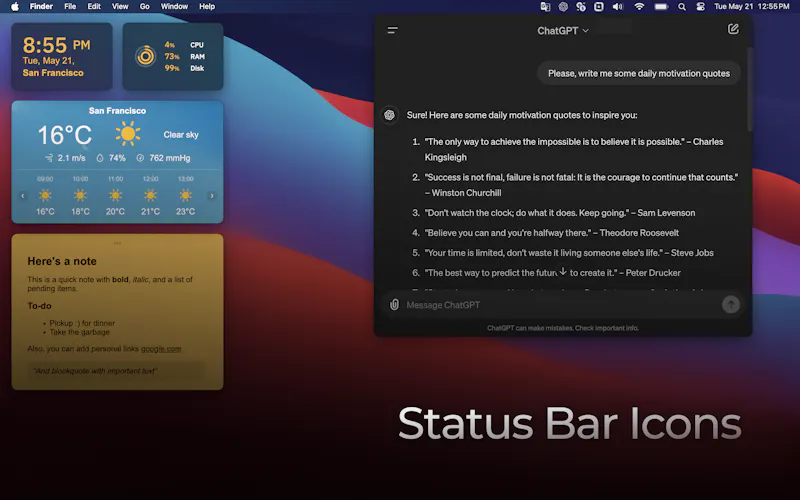Open the Edit menu

(94, 7)
